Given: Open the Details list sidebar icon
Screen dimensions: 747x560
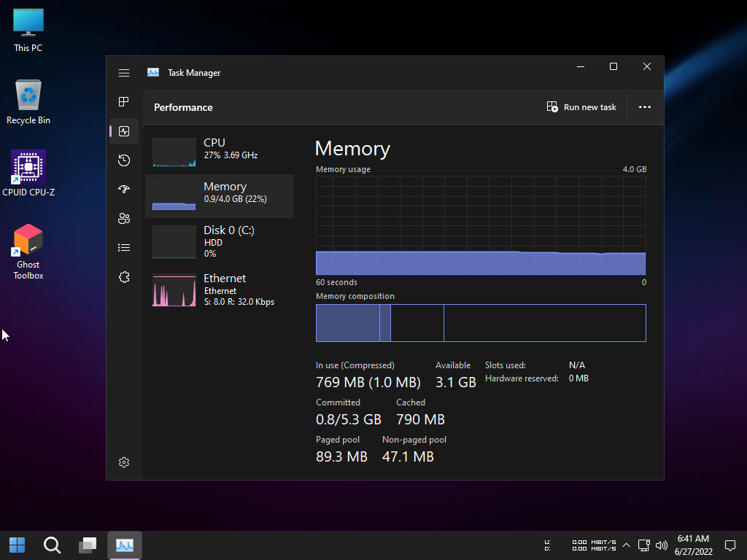Looking at the screenshot, I should pyautogui.click(x=124, y=248).
